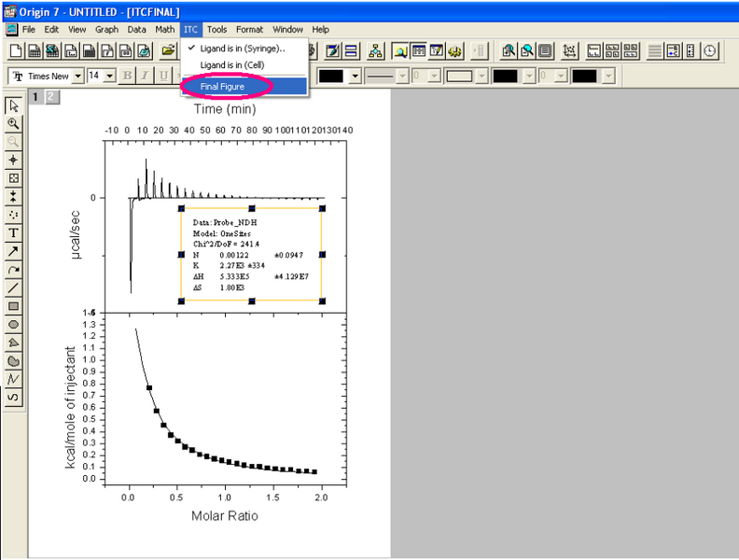Open the Math menu
Image resolution: width=739 pixels, height=560 pixels.
coord(165,29)
